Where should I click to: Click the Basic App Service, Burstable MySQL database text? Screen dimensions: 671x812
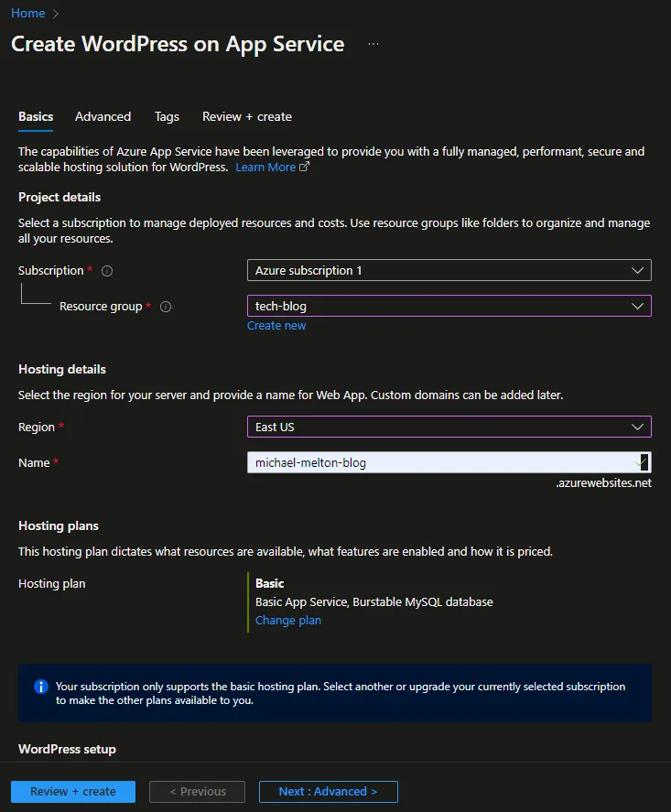(373, 602)
